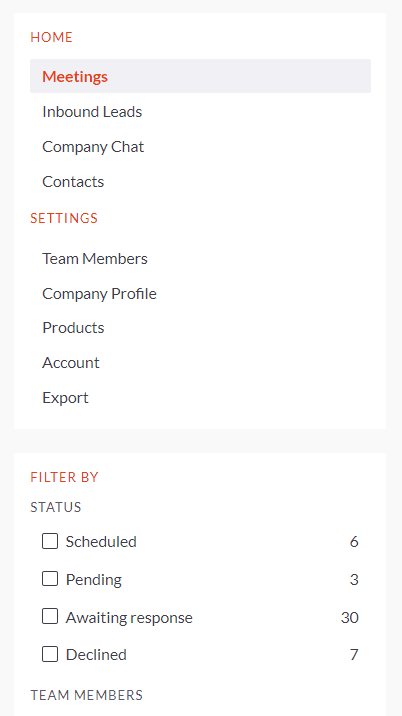Toggle the Awaiting response checkbox
This screenshot has width=402, height=716.
tap(50, 616)
